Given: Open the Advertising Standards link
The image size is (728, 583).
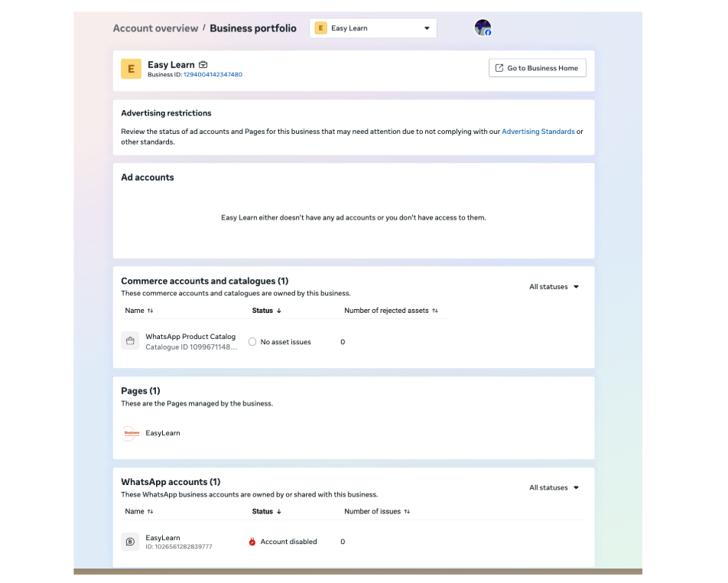Looking at the screenshot, I should [x=538, y=132].
